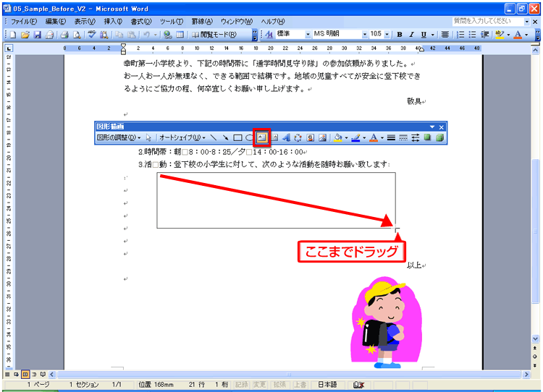
Task: Open the underline style dropdown arrow
Action: (x=432, y=35)
